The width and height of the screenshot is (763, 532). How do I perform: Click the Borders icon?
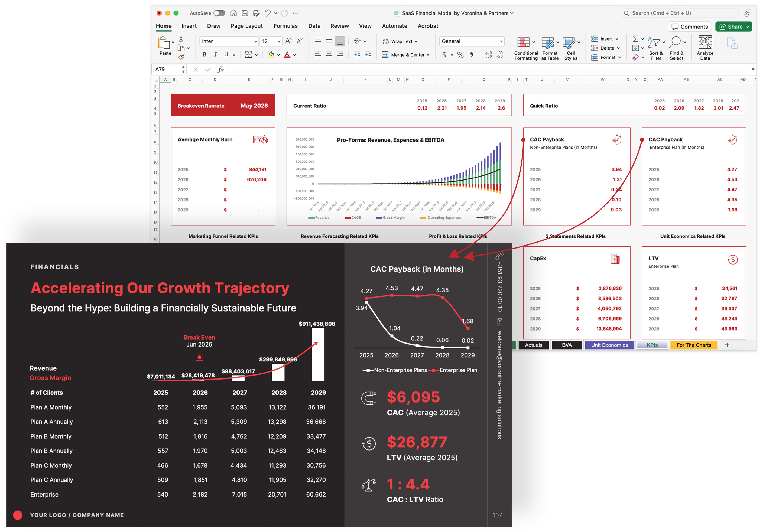(248, 54)
